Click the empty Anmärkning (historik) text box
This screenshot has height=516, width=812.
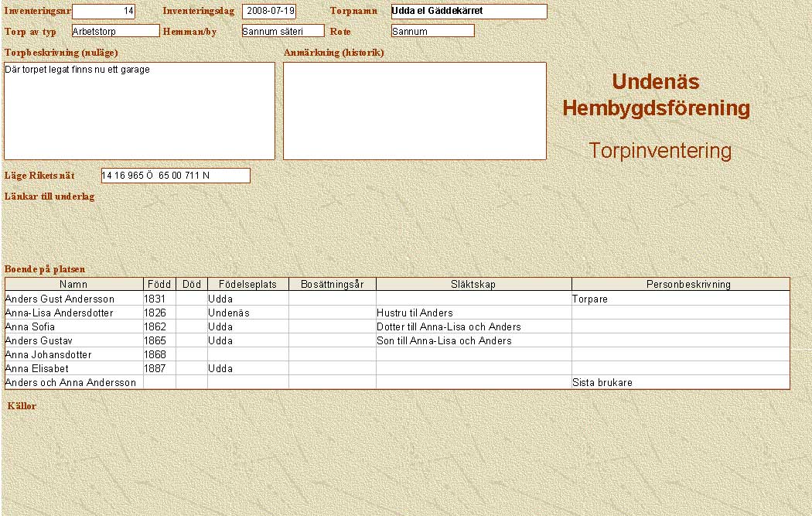[x=415, y=111]
